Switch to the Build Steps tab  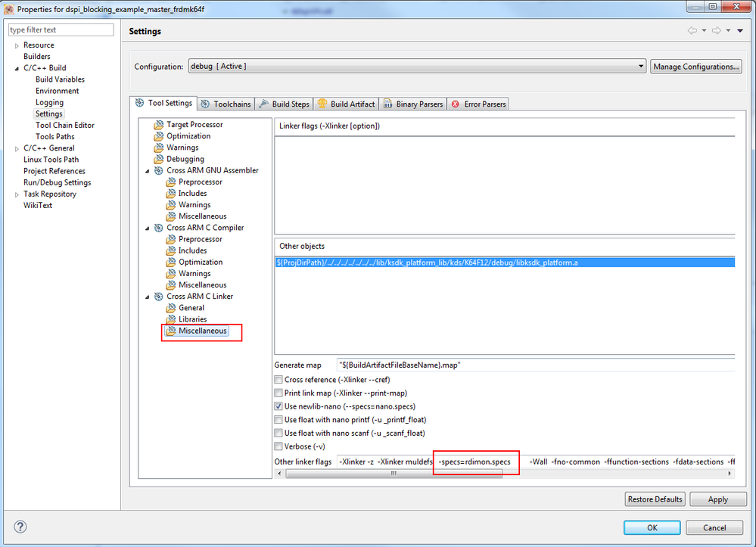pos(285,104)
